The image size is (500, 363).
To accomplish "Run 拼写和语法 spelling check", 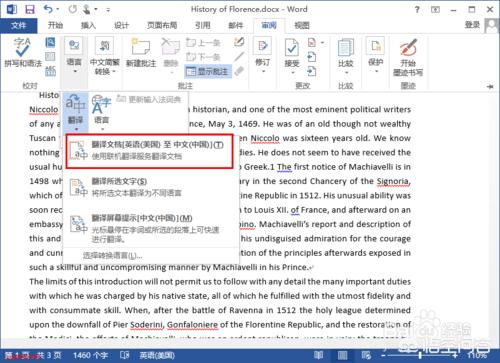I will (23, 53).
